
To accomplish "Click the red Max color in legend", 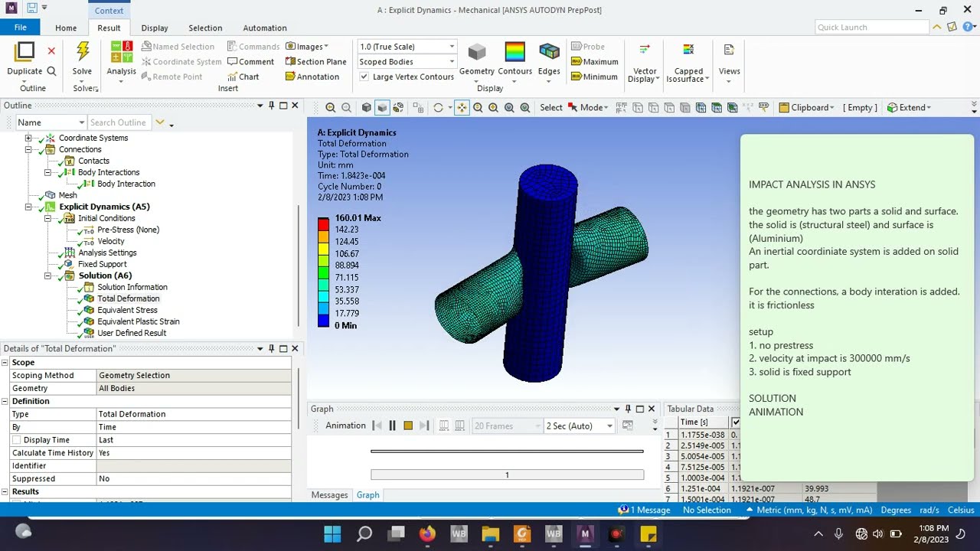I will coord(323,223).
